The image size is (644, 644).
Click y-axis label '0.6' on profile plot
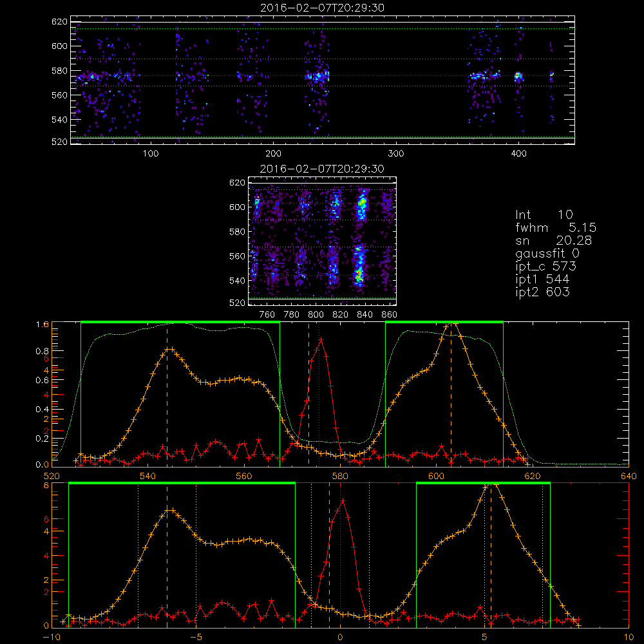click(43, 381)
